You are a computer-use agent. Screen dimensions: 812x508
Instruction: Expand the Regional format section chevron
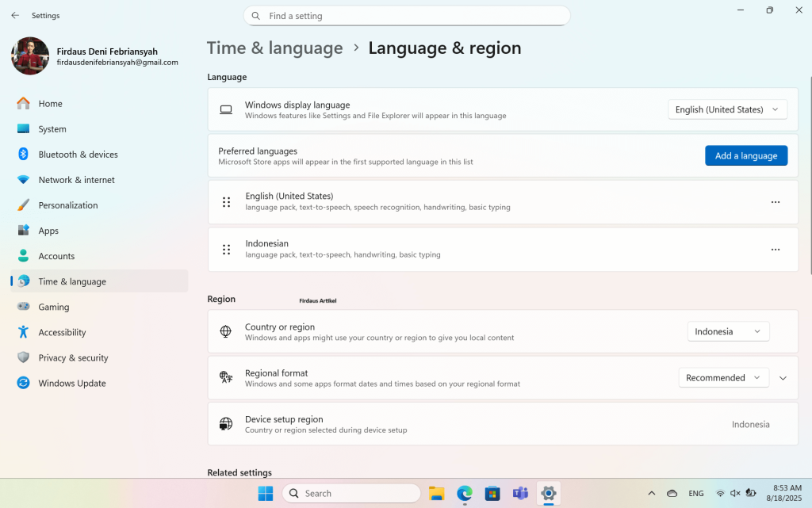(783, 378)
